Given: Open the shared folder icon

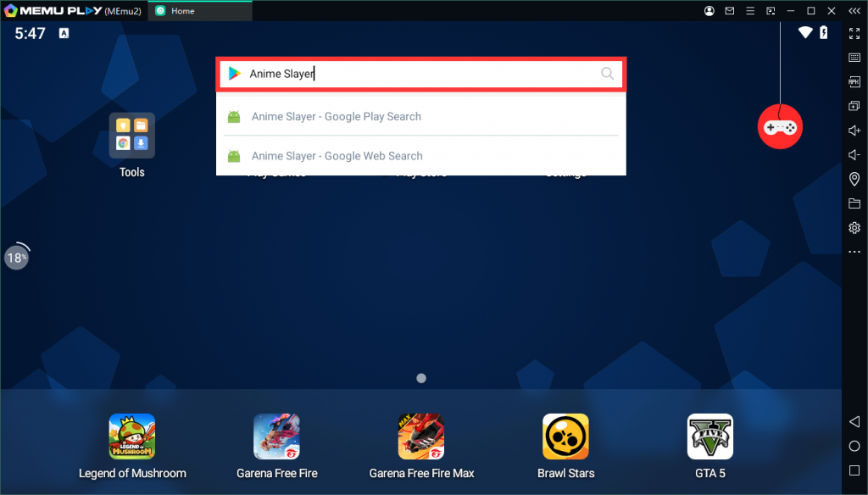Looking at the screenshot, I should [854, 203].
